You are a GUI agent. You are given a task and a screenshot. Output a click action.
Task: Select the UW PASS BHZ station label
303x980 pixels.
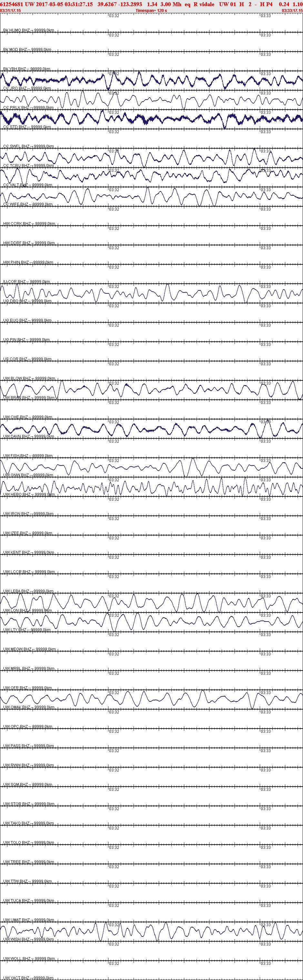(x=28, y=746)
